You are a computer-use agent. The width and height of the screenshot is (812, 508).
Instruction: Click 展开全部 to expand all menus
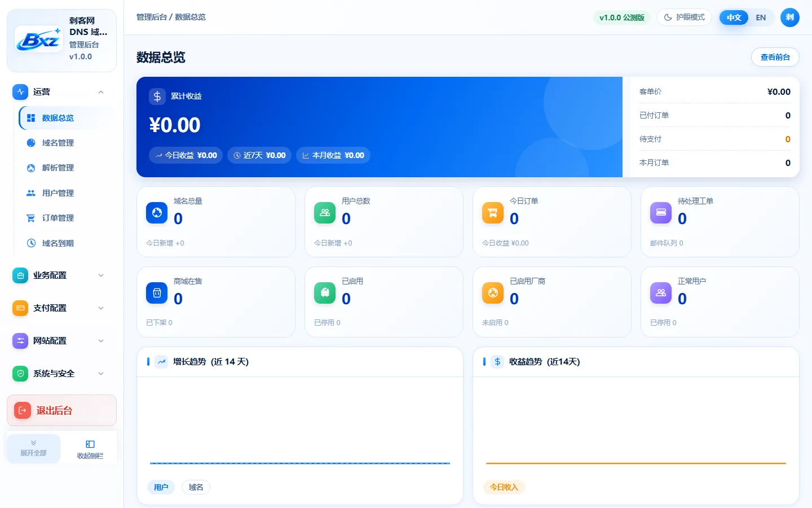[x=33, y=449]
